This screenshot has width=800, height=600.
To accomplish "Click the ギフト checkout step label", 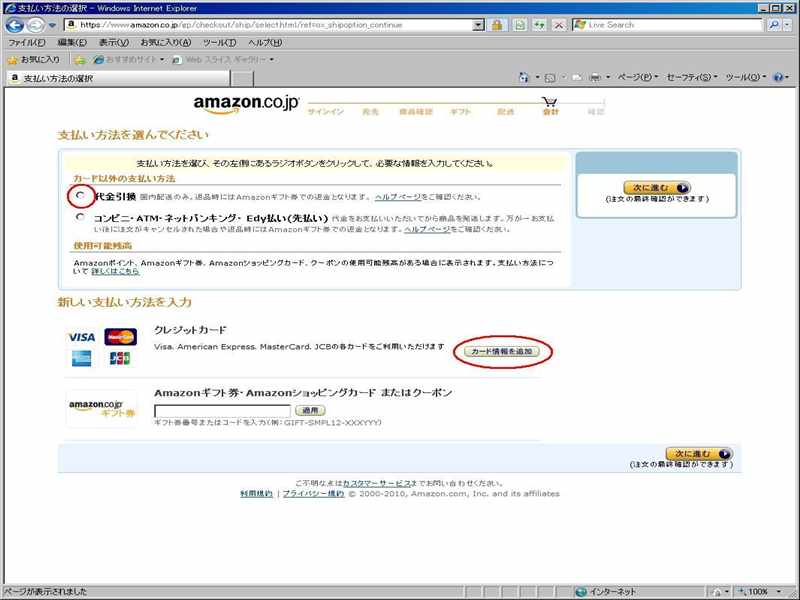I will [x=460, y=112].
